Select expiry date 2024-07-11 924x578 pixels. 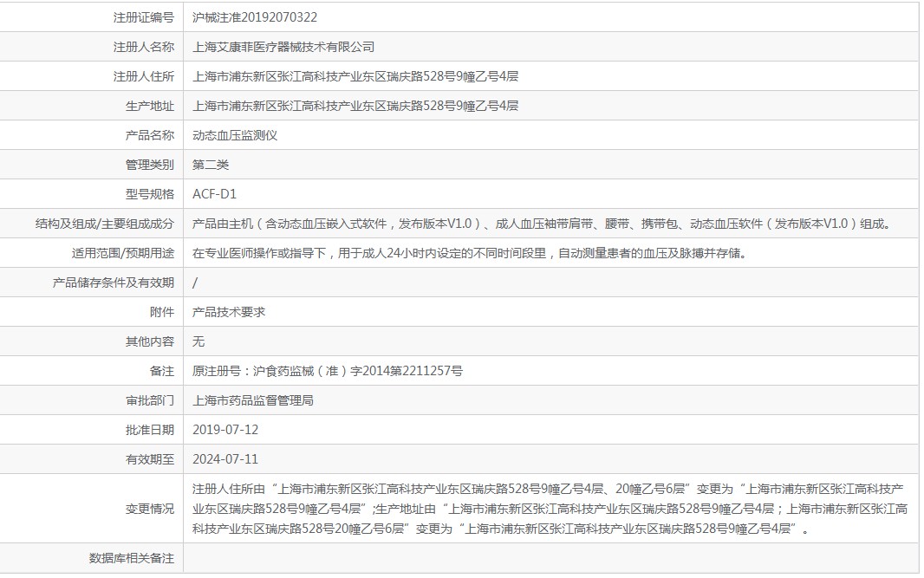tap(225, 459)
